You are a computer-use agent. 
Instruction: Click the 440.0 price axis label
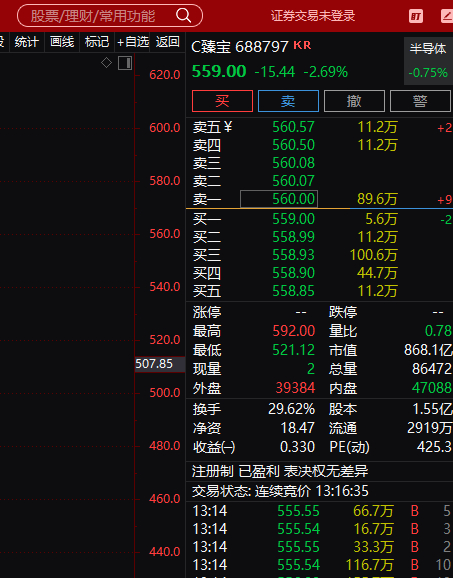coord(164,552)
